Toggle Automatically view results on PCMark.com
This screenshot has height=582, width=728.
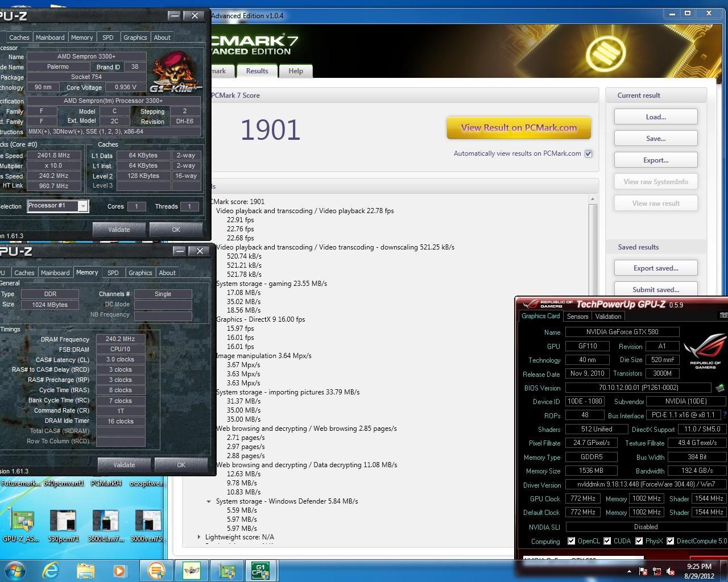[x=589, y=153]
